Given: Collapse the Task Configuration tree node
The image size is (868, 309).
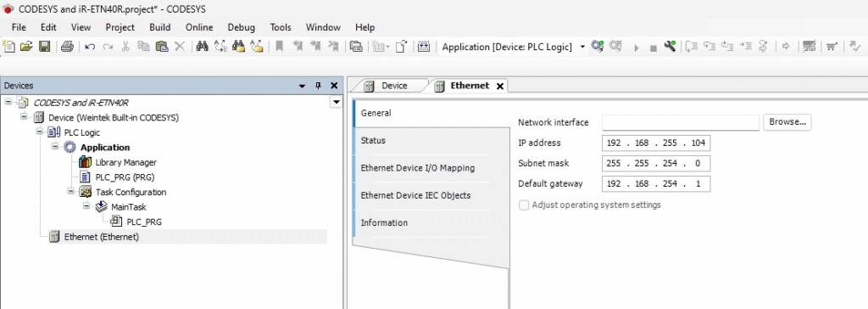Looking at the screenshot, I should (71, 192).
